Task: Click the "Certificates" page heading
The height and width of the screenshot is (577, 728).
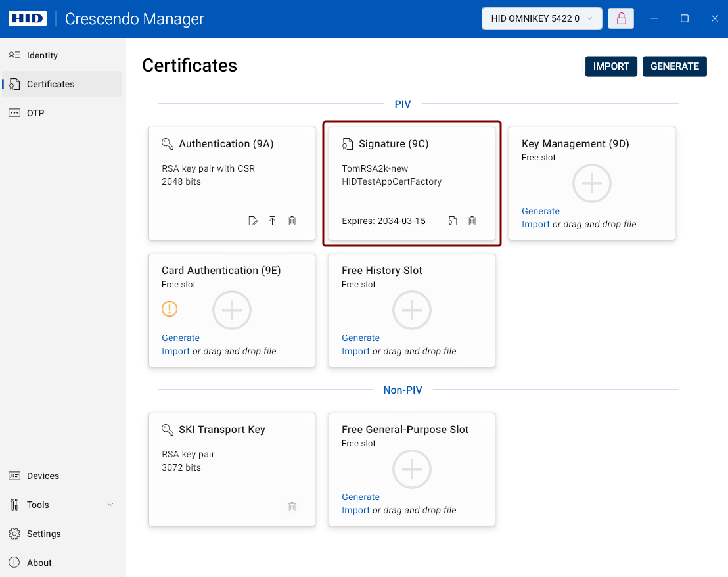Action: pyautogui.click(x=189, y=66)
